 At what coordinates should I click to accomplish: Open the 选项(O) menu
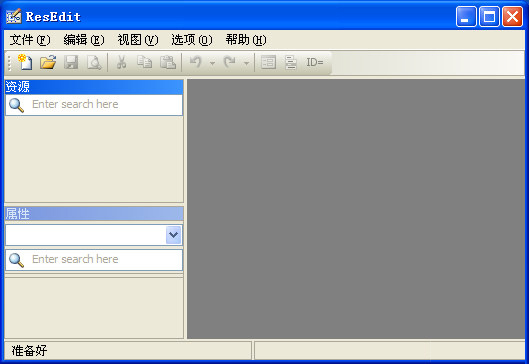click(x=192, y=40)
